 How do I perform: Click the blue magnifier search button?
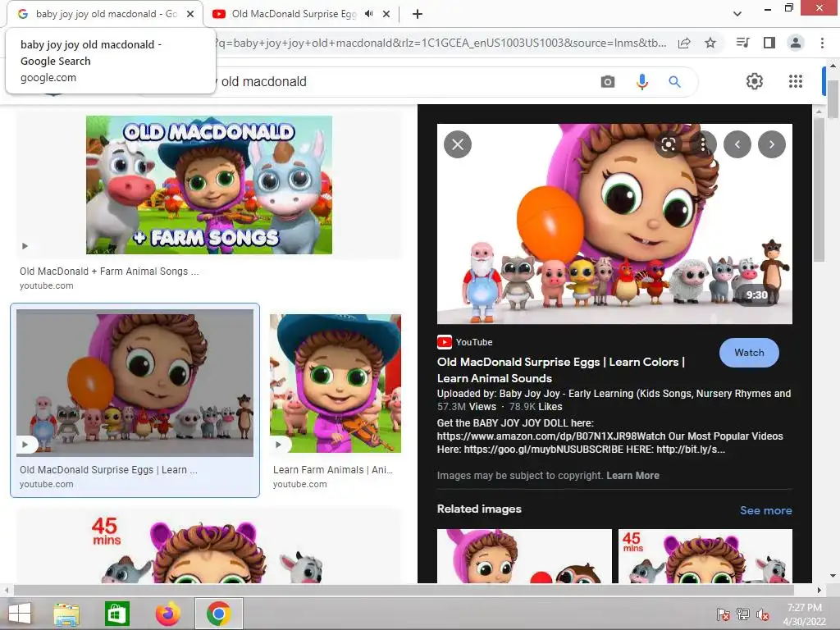tap(674, 82)
